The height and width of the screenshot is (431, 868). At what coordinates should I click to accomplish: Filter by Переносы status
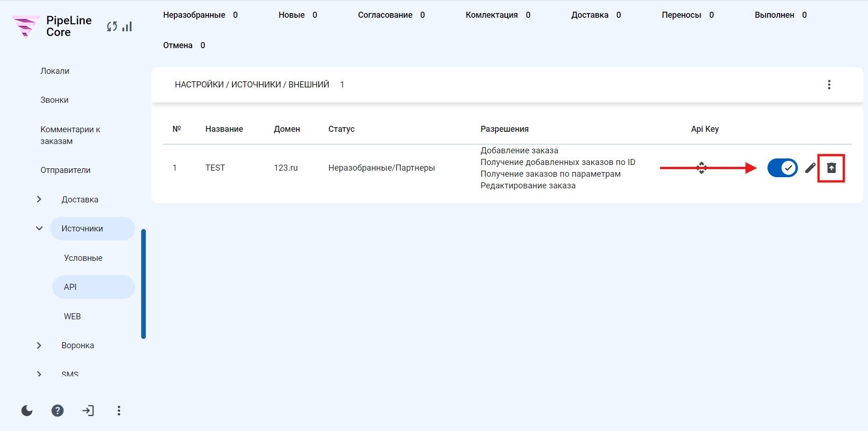click(x=688, y=15)
